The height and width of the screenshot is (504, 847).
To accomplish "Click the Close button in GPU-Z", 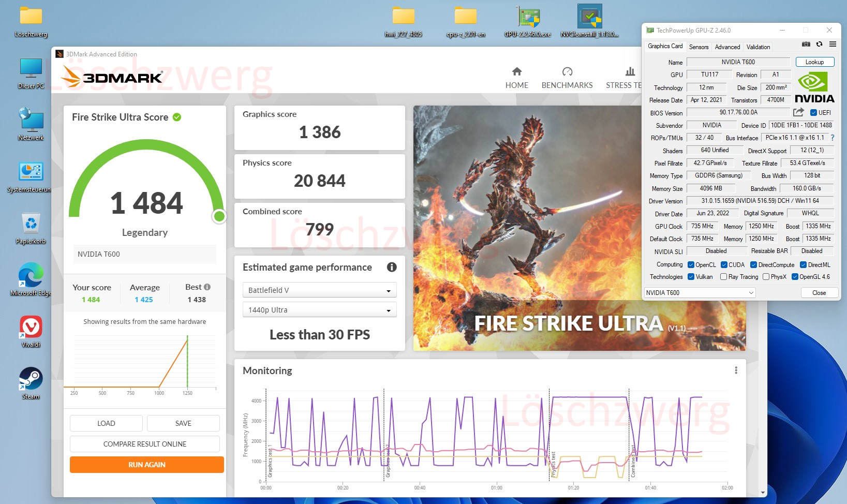I will click(x=819, y=292).
